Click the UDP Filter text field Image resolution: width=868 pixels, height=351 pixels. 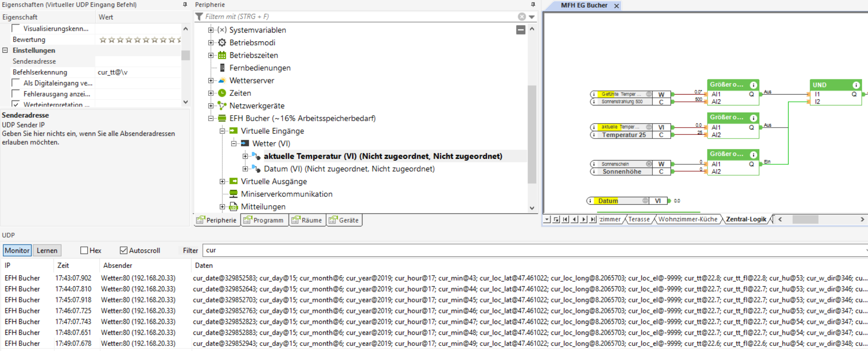(x=535, y=251)
